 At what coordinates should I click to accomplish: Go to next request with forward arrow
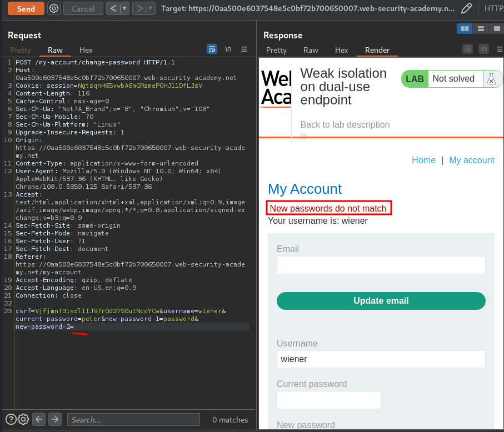(139, 8)
